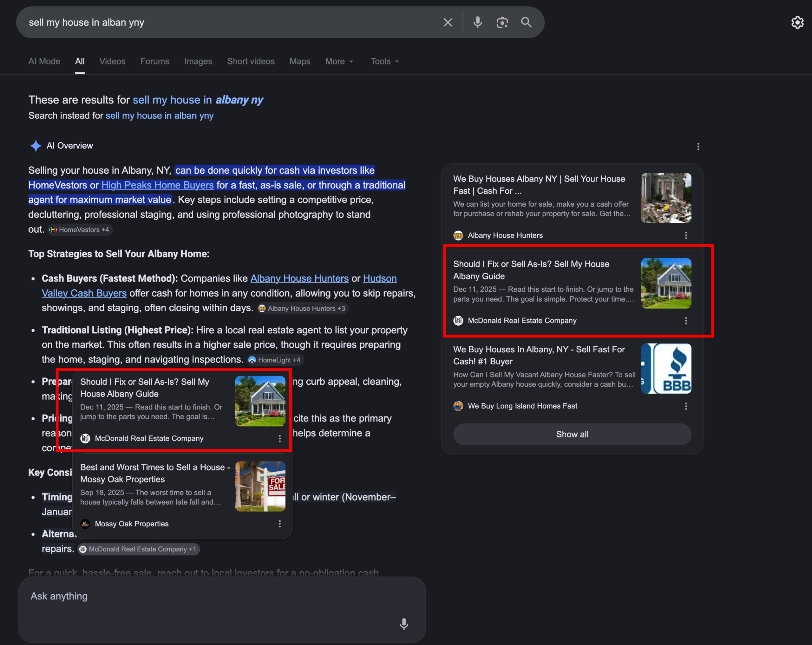The height and width of the screenshot is (645, 812).
Task: Click For Sale sign thumbnail
Action: 260,487
